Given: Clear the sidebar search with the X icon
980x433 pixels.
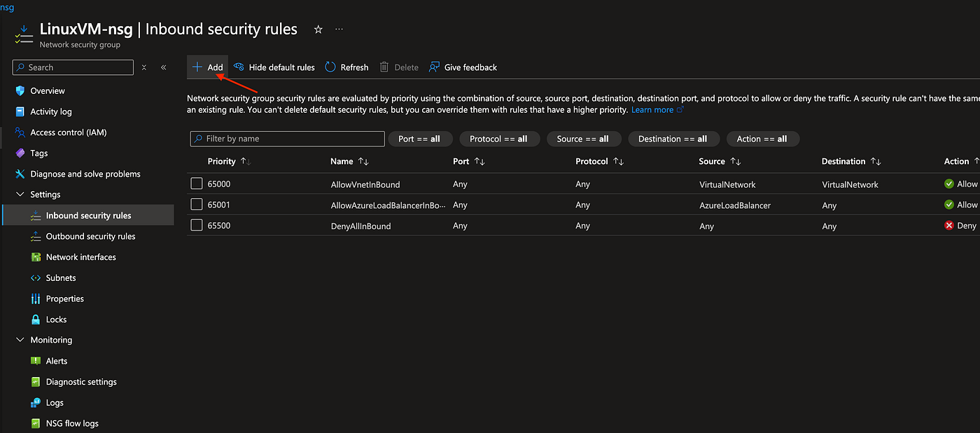Looking at the screenshot, I should tap(144, 67).
